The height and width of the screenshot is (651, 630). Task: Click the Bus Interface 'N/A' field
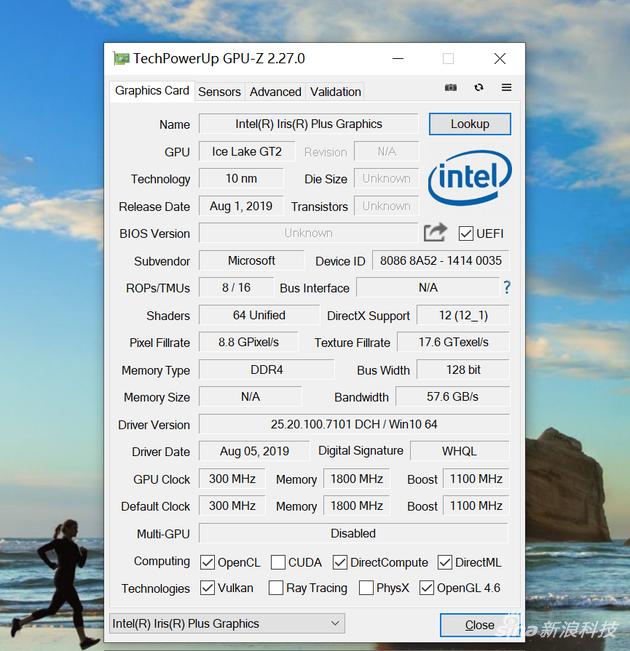coord(428,288)
